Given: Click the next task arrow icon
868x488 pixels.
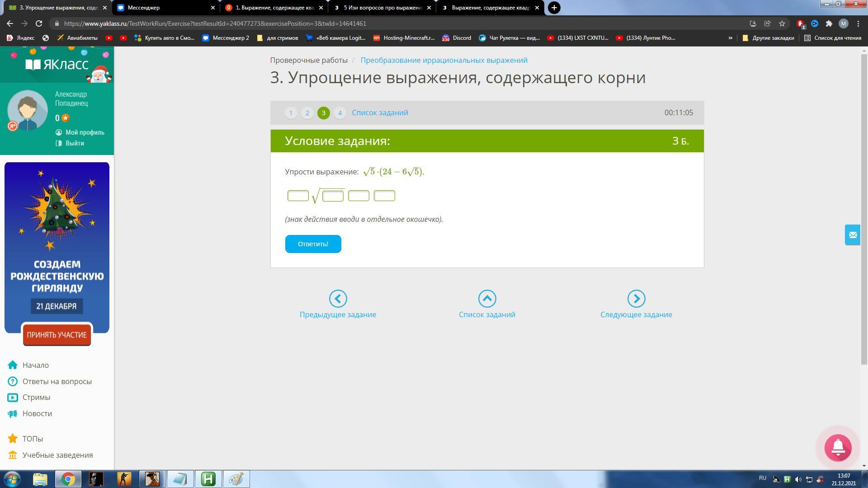Looking at the screenshot, I should (636, 299).
